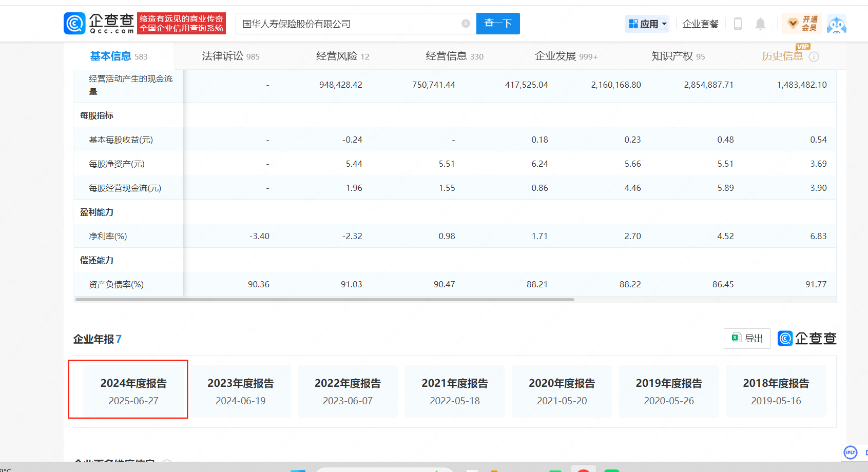Viewport: 868px width, 472px height.
Task: Switch to 经营信息 tab
Action: (x=454, y=56)
